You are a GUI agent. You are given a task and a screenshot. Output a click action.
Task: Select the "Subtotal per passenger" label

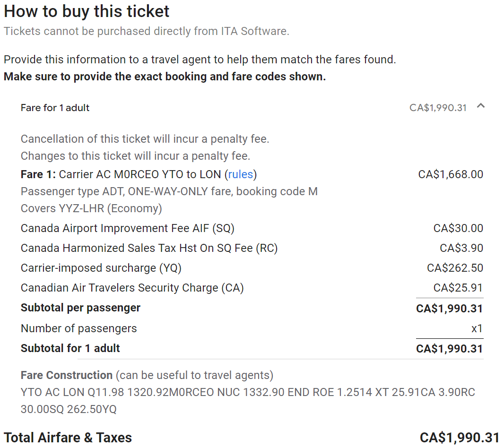(80, 308)
